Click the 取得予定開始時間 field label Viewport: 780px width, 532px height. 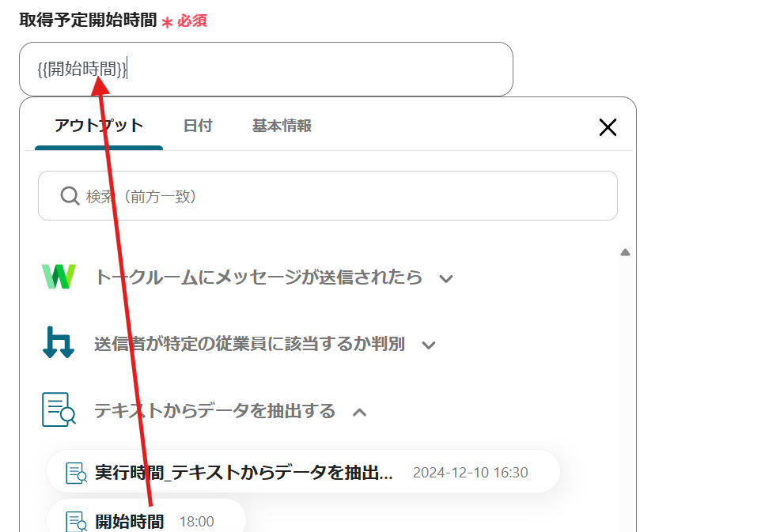coord(88,20)
